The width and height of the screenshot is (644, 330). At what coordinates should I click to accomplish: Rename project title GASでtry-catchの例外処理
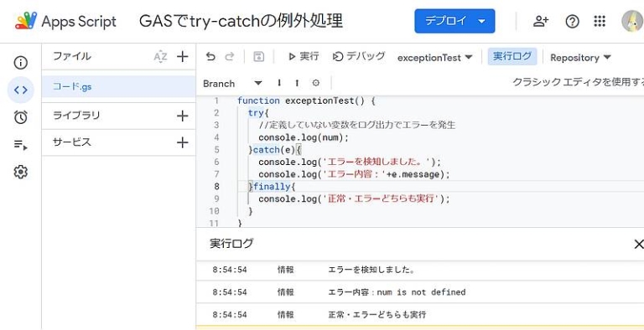click(241, 21)
